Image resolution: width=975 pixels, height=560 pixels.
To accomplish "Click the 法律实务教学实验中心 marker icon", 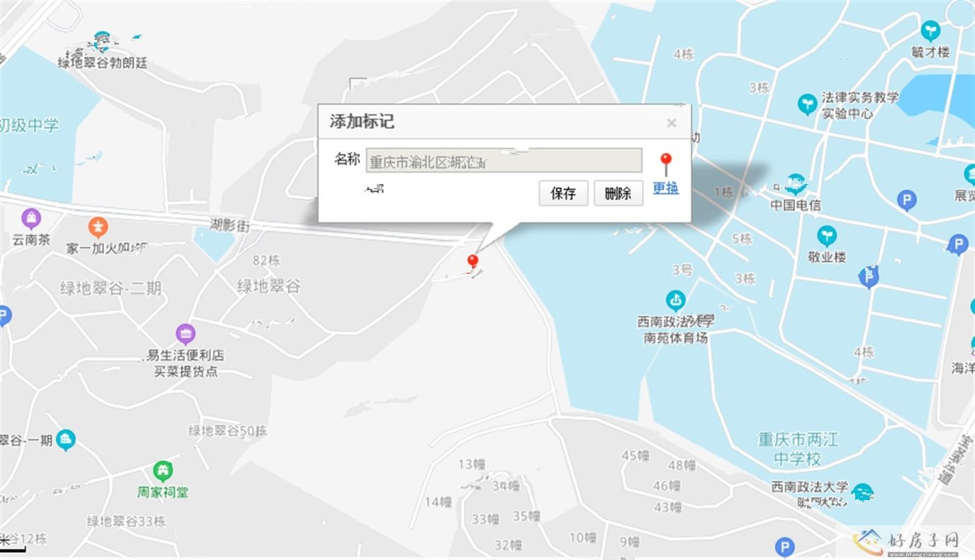I will 807,104.
